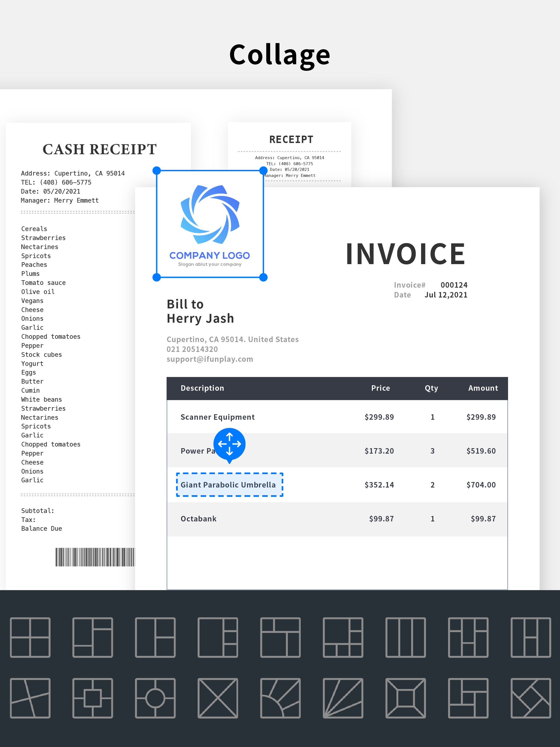This screenshot has width=560, height=747.
Task: Select the circle-in-center collage layout
Action: point(155,698)
